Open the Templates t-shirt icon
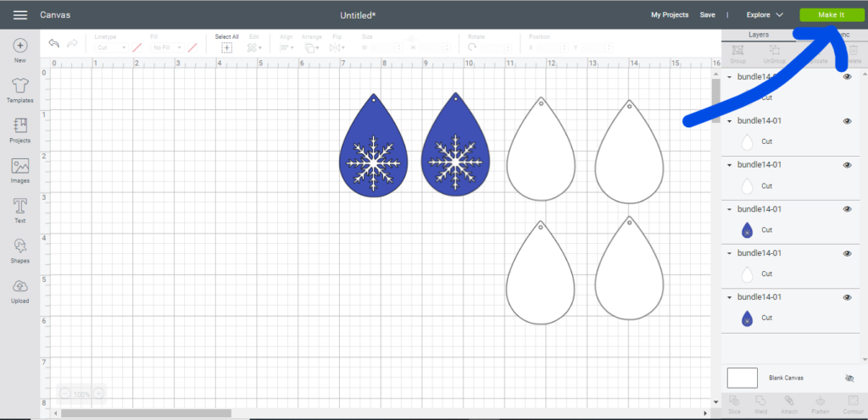Screen dimensions: 868x420 20,86
